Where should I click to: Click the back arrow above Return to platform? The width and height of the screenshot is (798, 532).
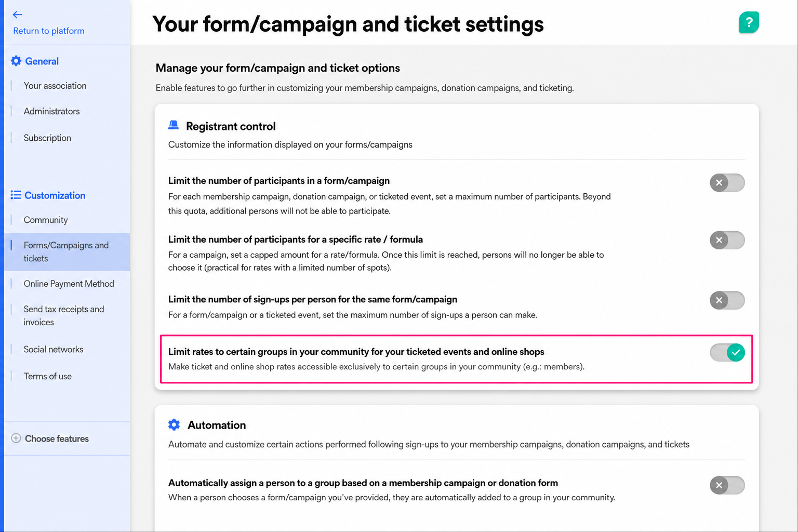18,15
